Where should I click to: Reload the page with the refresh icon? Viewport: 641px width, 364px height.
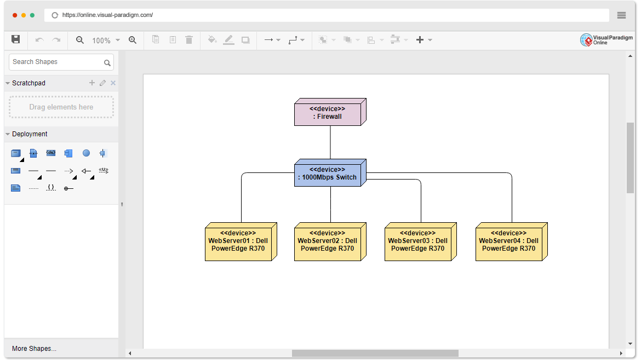click(x=55, y=15)
